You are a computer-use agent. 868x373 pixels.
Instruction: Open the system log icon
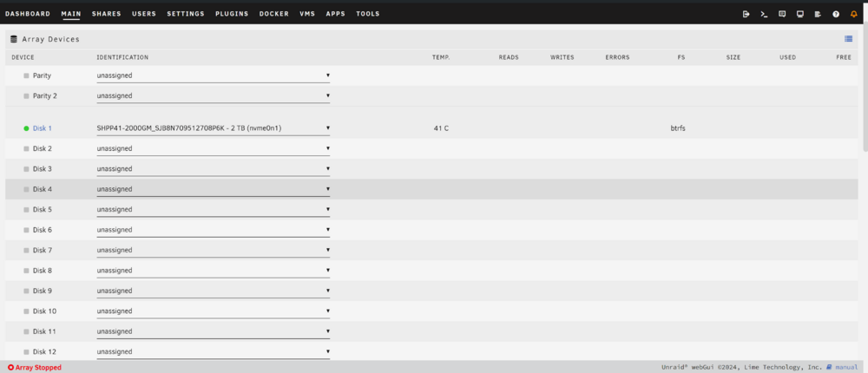click(x=818, y=15)
